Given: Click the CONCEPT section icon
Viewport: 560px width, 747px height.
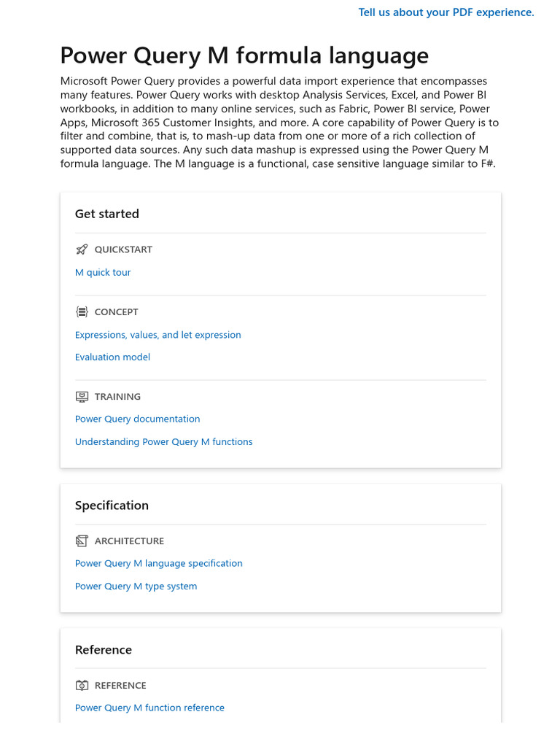Looking at the screenshot, I should (82, 312).
